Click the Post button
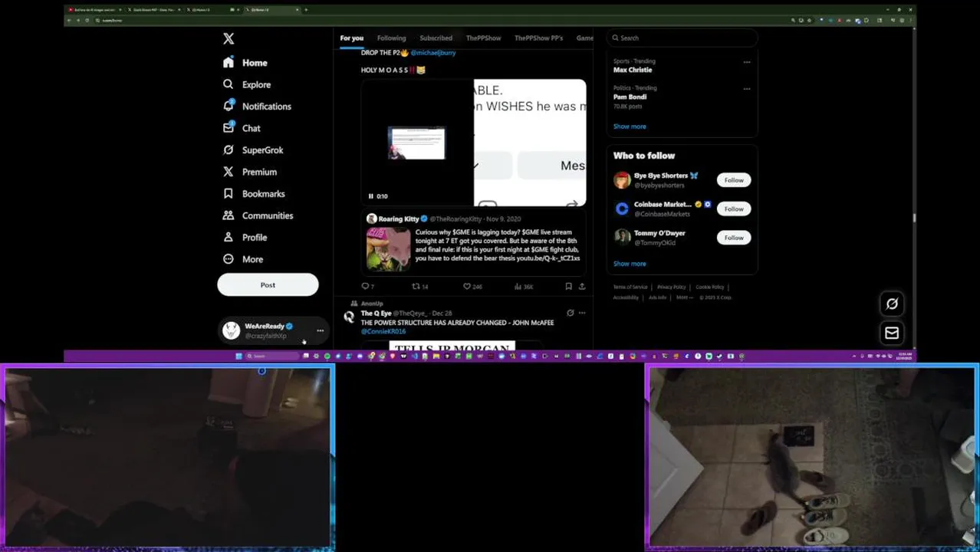 268,284
